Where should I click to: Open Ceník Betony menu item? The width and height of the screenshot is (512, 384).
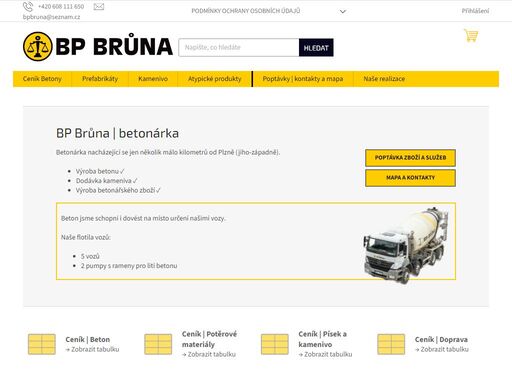click(x=42, y=79)
